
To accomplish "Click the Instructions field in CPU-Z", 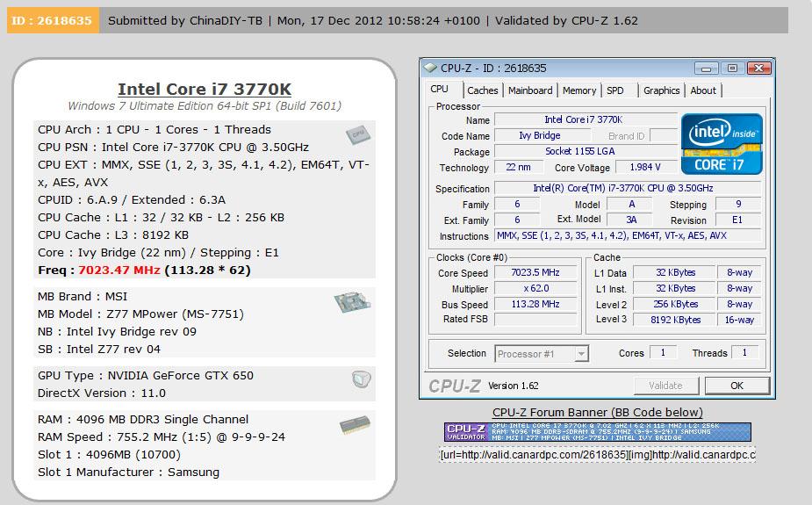I will [628, 235].
